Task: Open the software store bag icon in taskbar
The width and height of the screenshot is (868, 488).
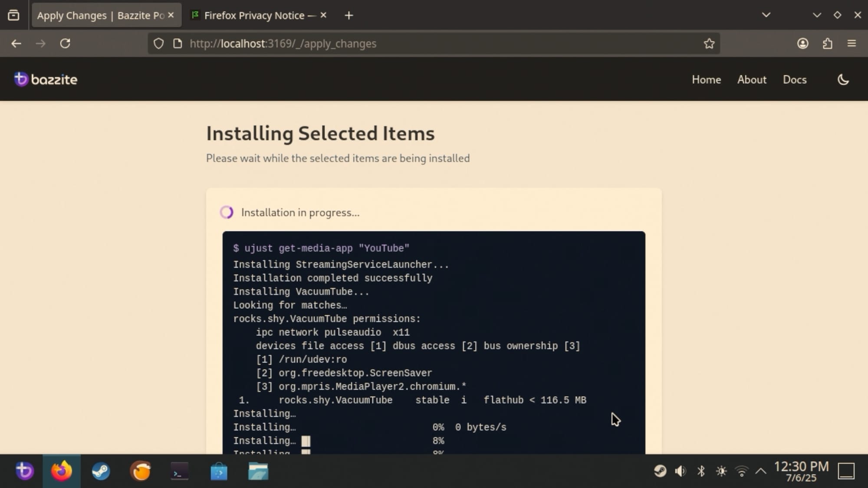Action: 219,472
